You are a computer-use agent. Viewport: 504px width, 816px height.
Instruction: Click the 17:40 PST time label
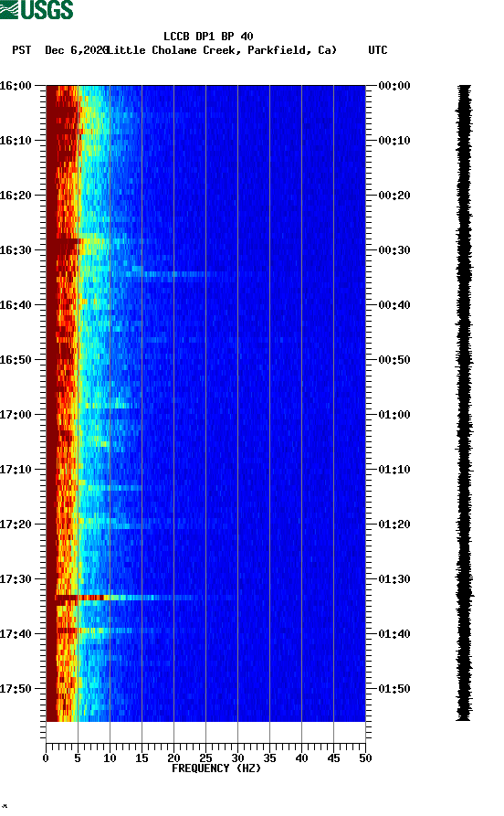[16, 634]
